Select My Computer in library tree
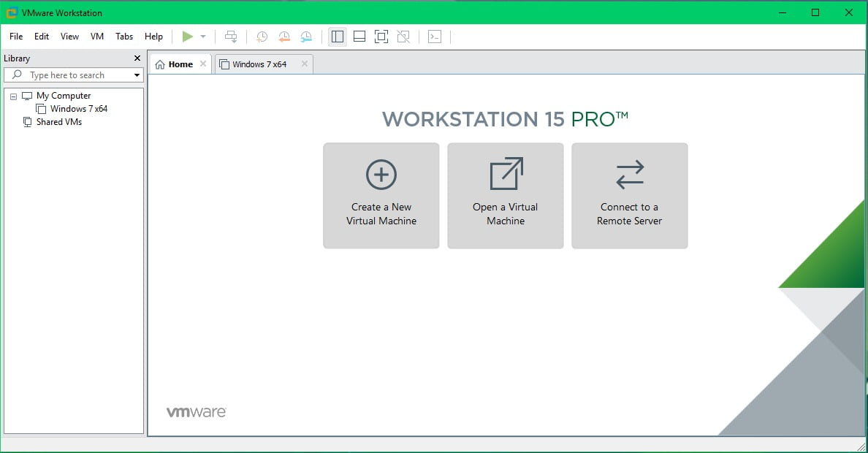Image resolution: width=868 pixels, height=453 pixels. click(x=63, y=96)
